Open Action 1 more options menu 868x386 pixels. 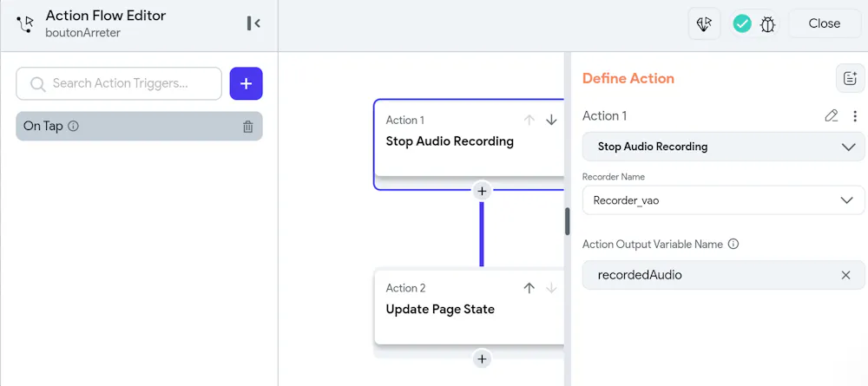pyautogui.click(x=855, y=115)
